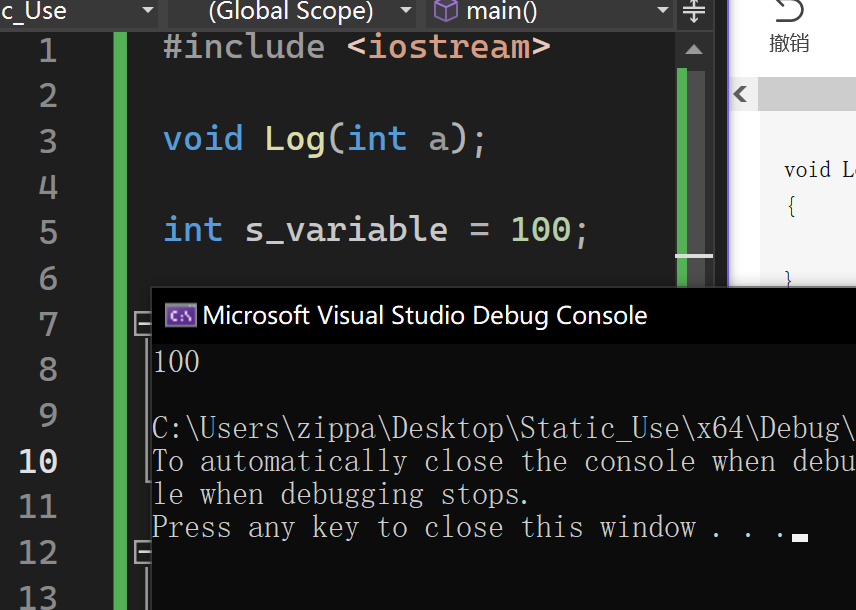The image size is (856, 610).
Task: Collapse the code block at line 12
Action: click(142, 551)
